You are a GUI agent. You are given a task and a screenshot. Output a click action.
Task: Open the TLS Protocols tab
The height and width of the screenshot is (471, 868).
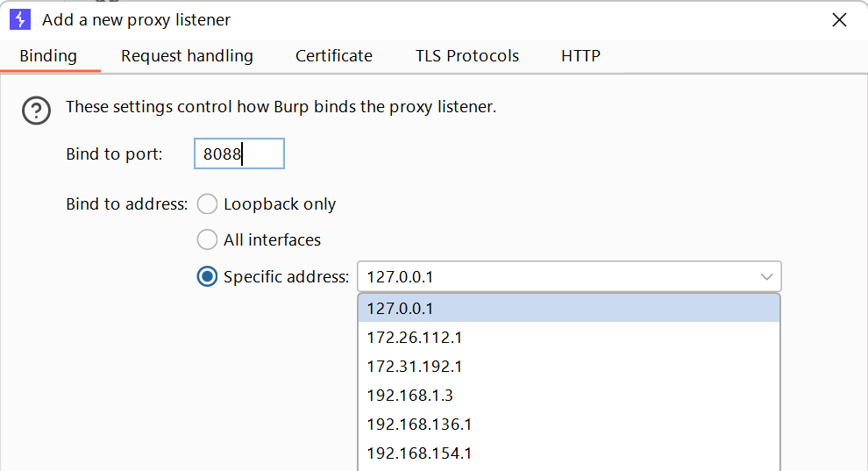[x=467, y=56]
